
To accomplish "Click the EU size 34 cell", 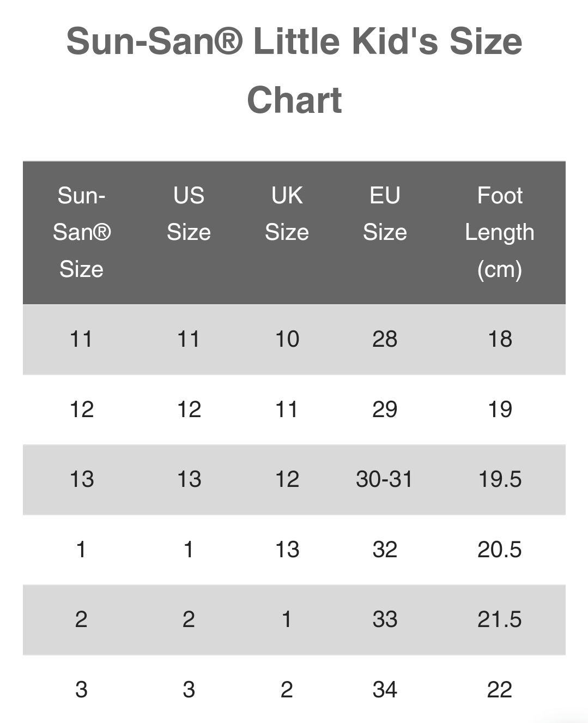I will 385,690.
